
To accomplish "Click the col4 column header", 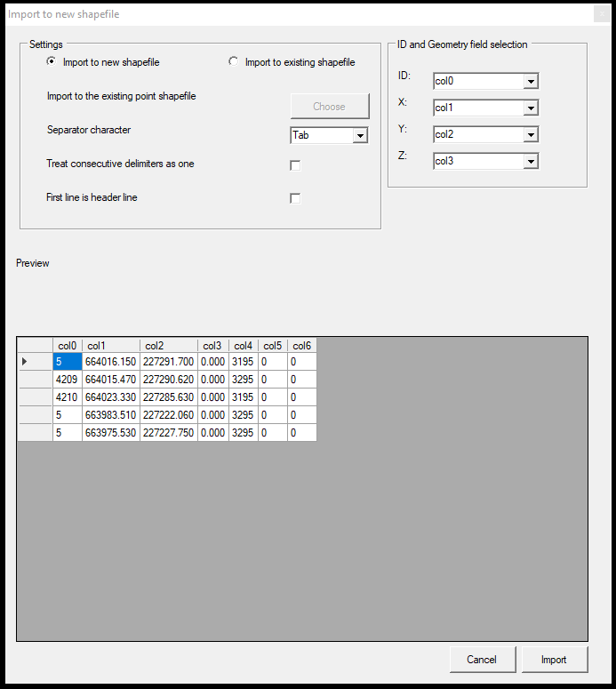I will pos(244,345).
